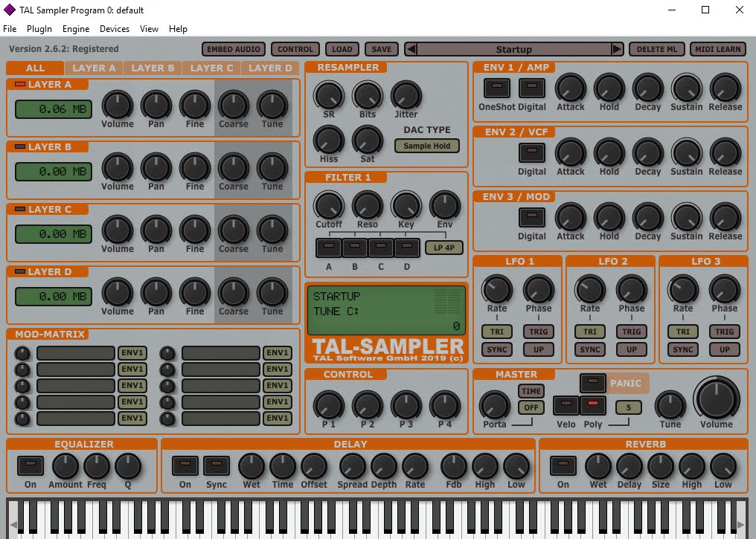Click the SAVE button
The image size is (756, 539).
(x=382, y=49)
